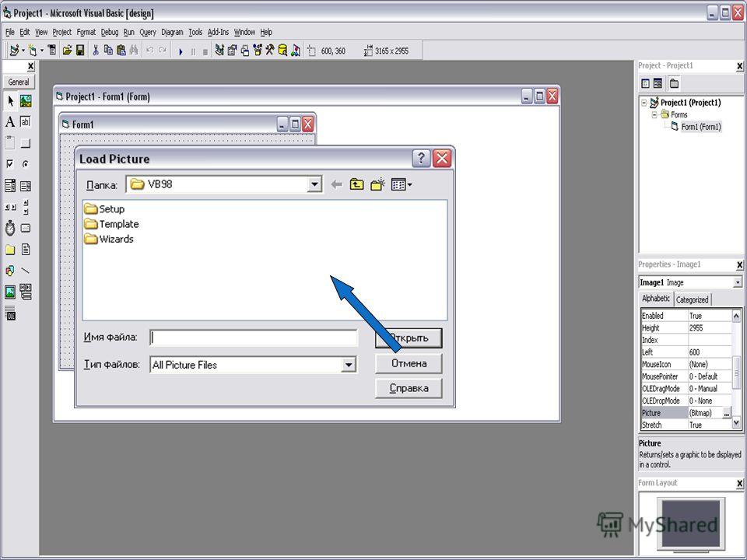Click the Object Browser toolbar icon

(x=258, y=50)
